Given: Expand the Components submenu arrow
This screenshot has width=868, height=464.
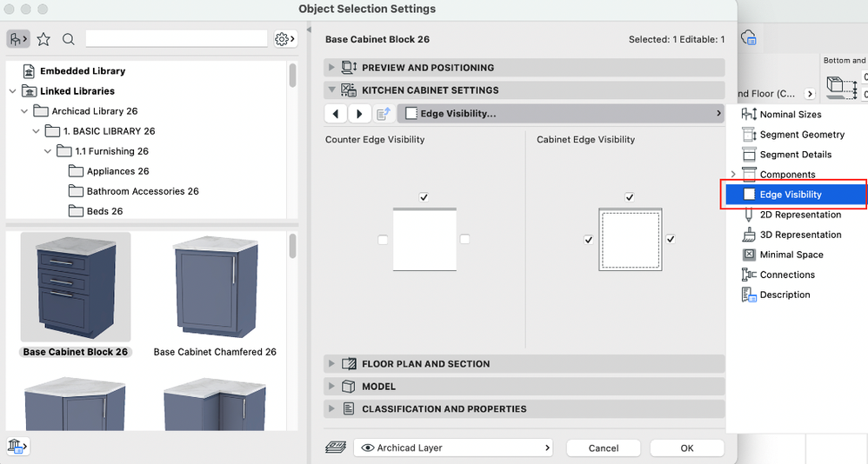Looking at the screenshot, I should click(733, 174).
